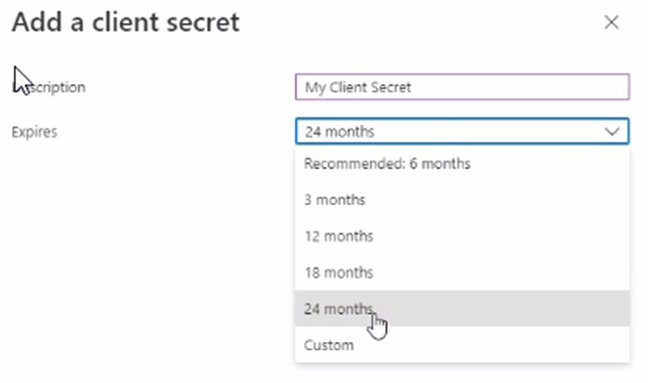Screen dimensions: 648x383
Task: Close the Add a client secret panel
Action: coord(611,22)
